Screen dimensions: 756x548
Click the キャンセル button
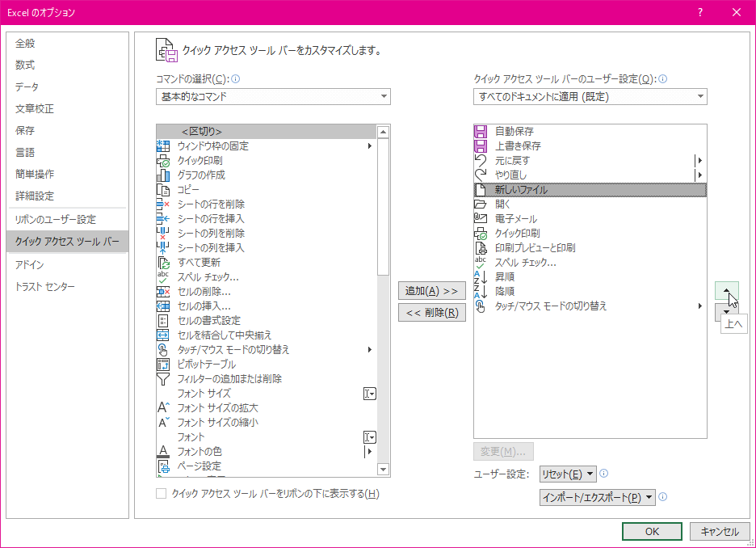tap(720, 532)
